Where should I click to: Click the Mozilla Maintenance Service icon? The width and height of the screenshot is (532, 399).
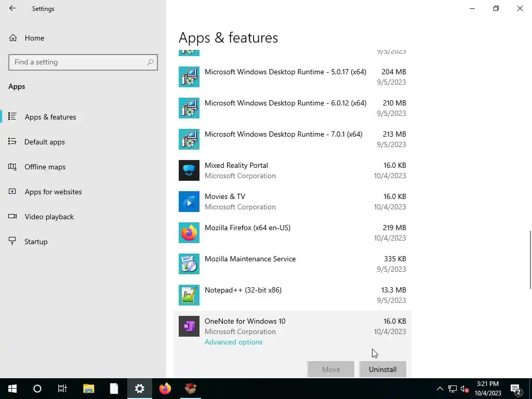click(189, 264)
